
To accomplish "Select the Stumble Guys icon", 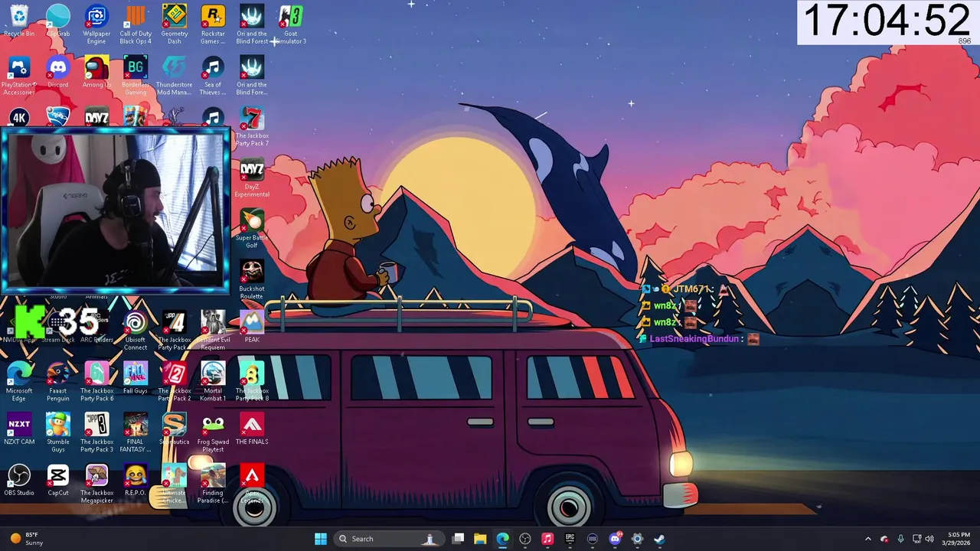I will 58,433.
